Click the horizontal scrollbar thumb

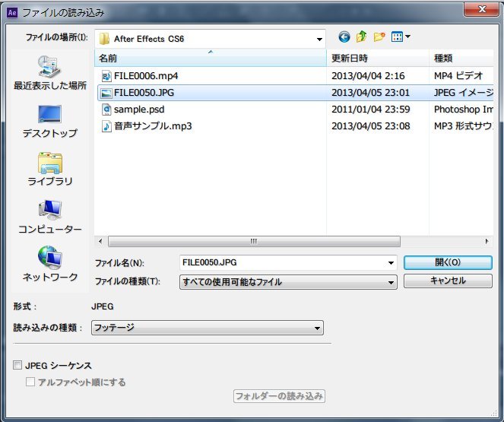point(254,241)
